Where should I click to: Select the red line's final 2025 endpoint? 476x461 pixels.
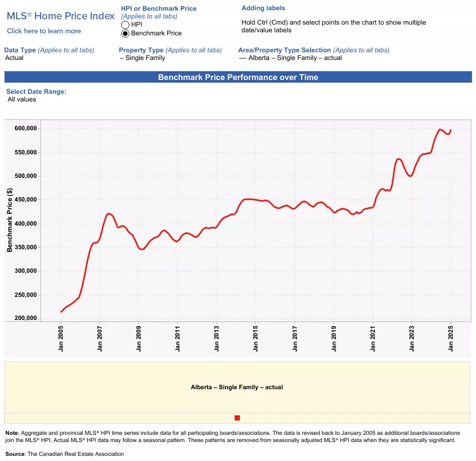450,130
